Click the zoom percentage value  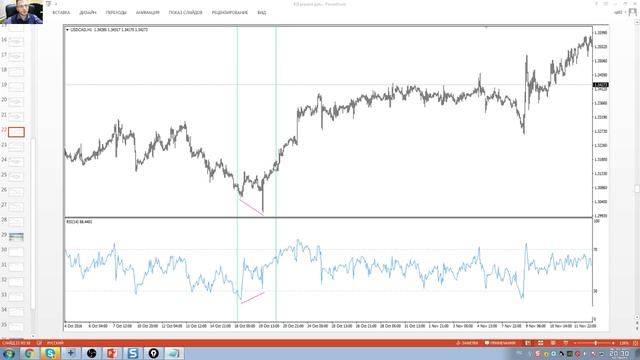(624, 343)
